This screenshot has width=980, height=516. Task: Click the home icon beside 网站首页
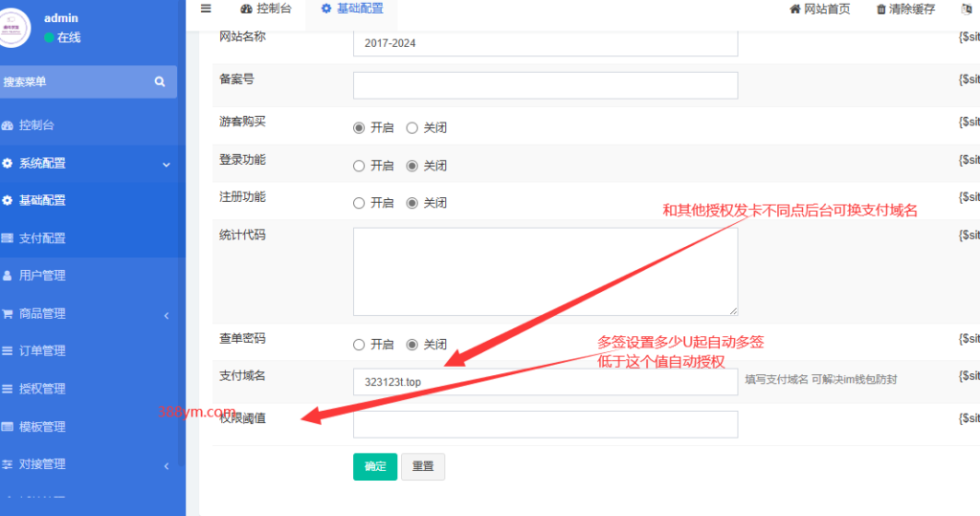(795, 9)
